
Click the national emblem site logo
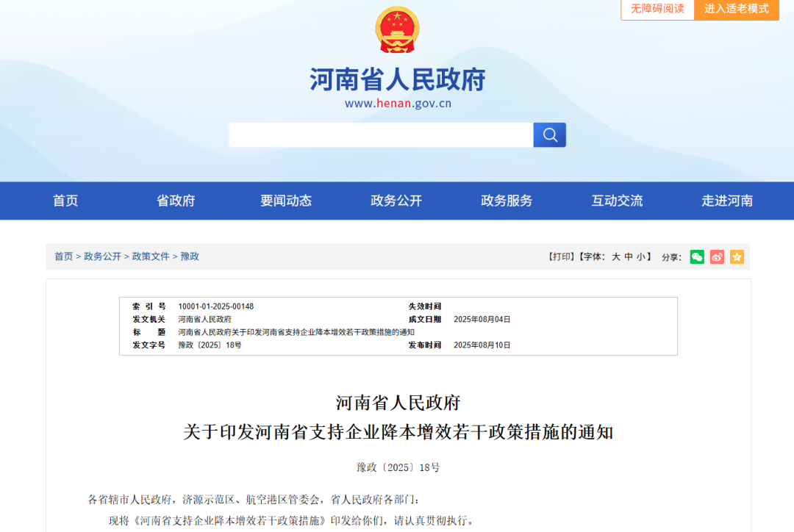(x=397, y=29)
